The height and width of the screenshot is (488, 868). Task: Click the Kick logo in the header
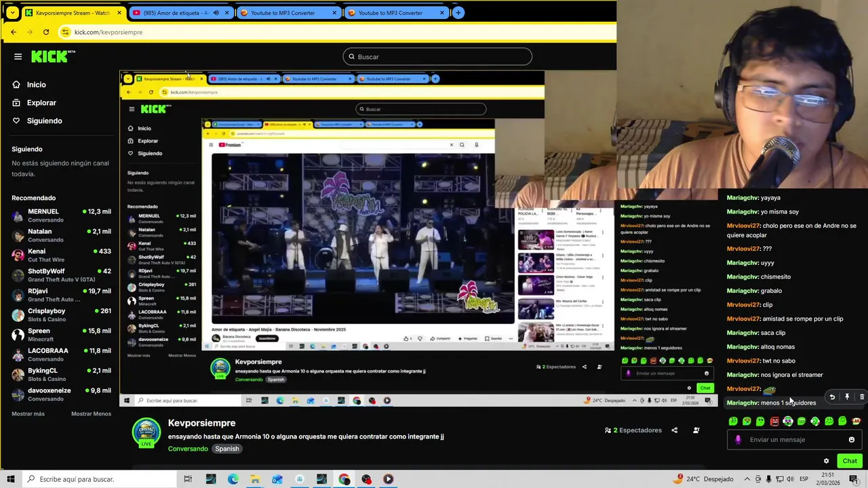coord(53,57)
